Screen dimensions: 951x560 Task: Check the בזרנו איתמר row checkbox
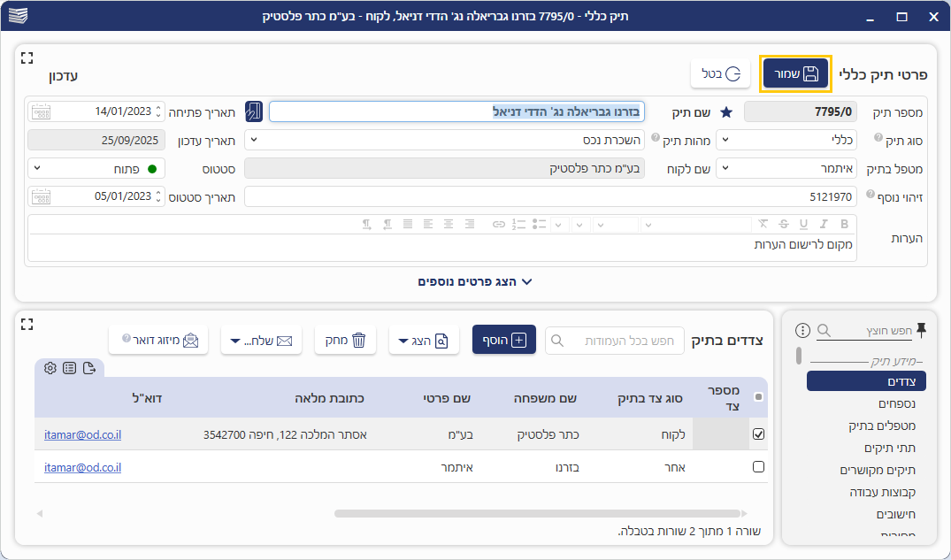pos(758,467)
